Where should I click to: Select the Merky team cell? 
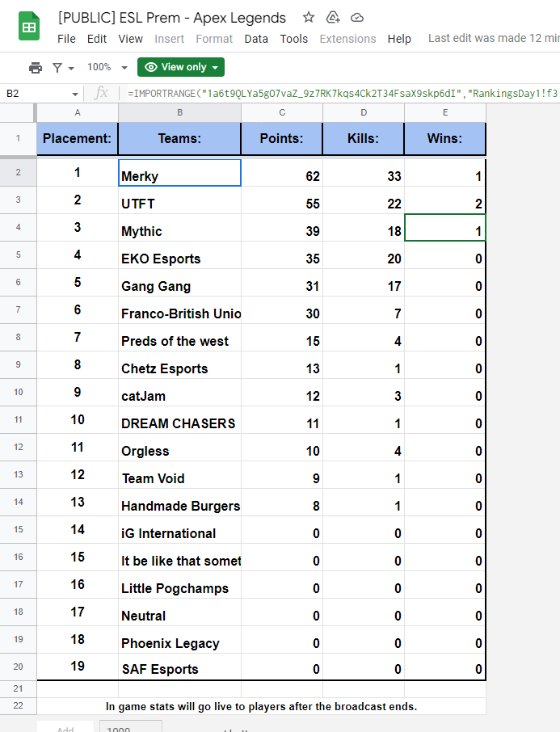pos(180,173)
